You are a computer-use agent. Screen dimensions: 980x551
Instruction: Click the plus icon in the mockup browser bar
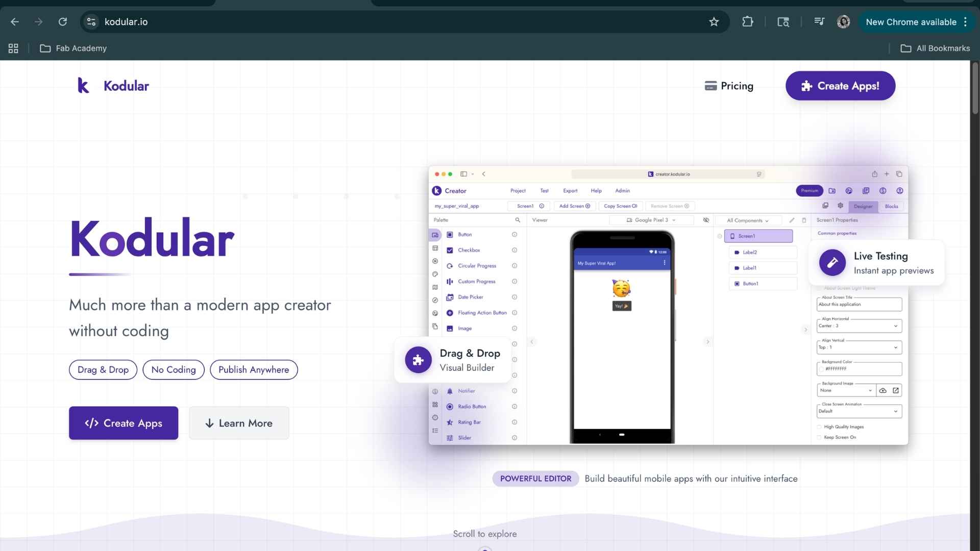(x=887, y=174)
